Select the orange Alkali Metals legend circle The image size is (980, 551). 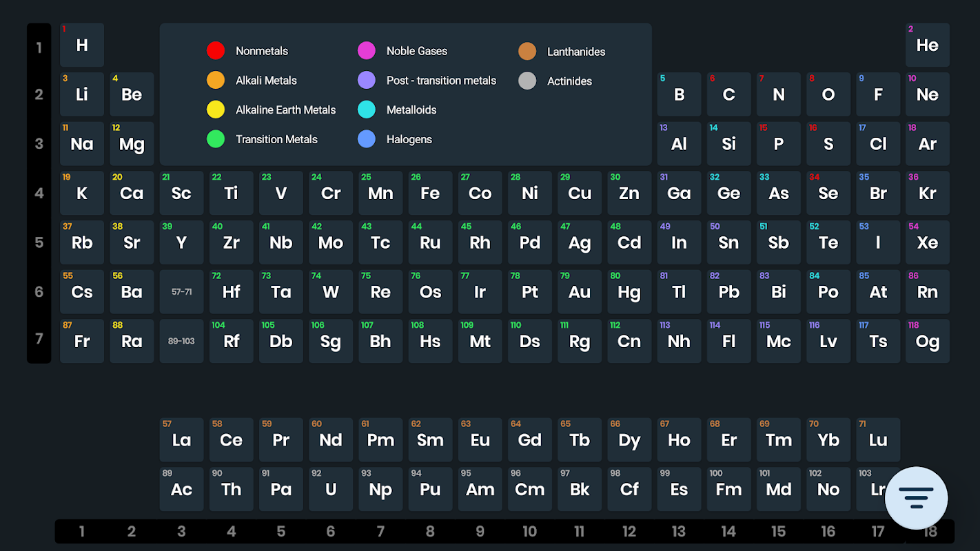(216, 80)
